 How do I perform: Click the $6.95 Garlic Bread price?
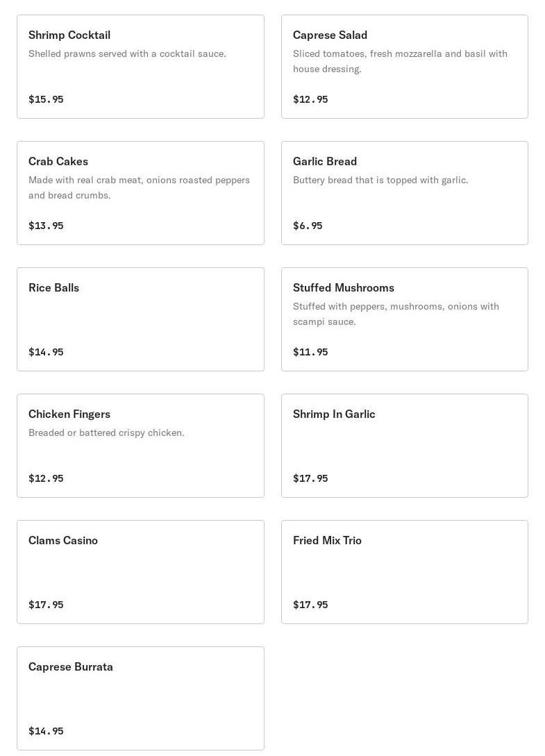308,226
